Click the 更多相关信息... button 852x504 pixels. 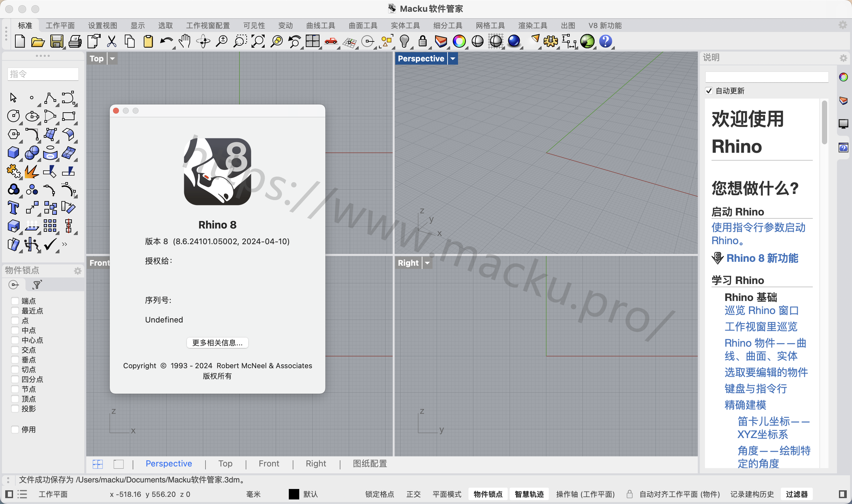(x=218, y=343)
